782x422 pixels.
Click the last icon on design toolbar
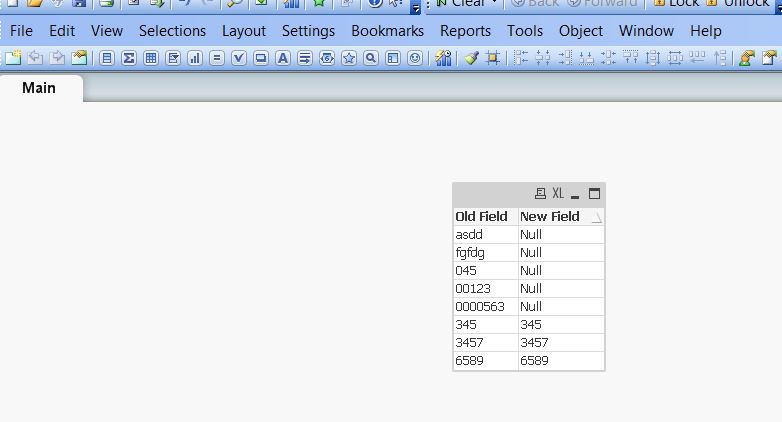coord(770,58)
